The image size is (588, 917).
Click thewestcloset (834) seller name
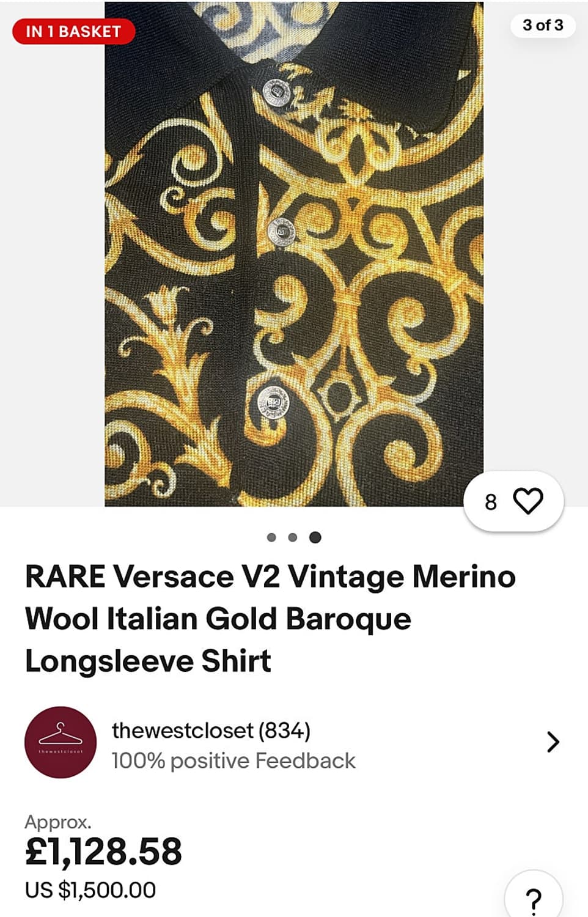pyautogui.click(x=211, y=731)
